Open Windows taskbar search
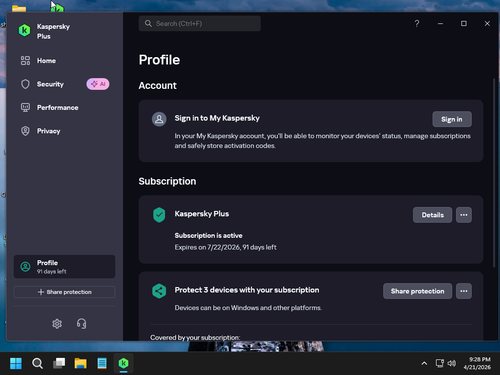This screenshot has height=375, width=500. 37,363
